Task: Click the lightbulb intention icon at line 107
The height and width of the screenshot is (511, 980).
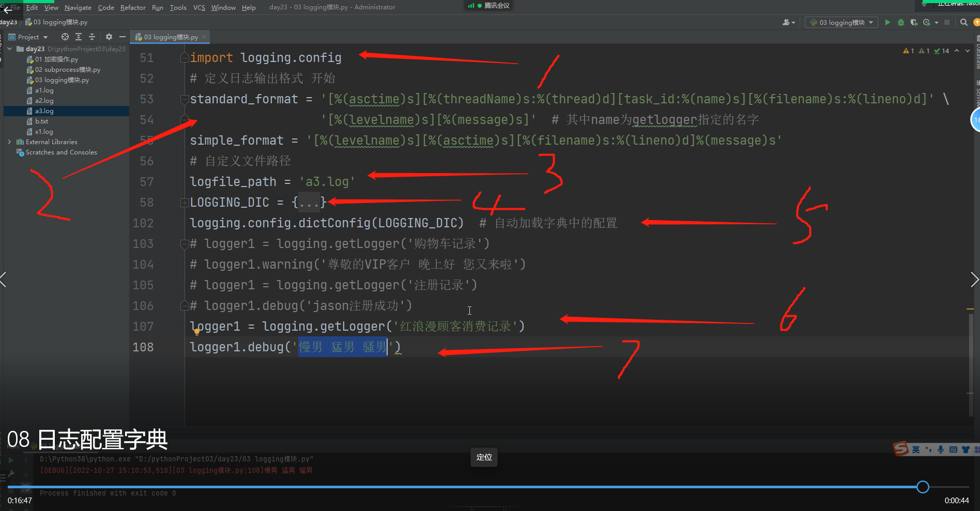Action: [197, 332]
